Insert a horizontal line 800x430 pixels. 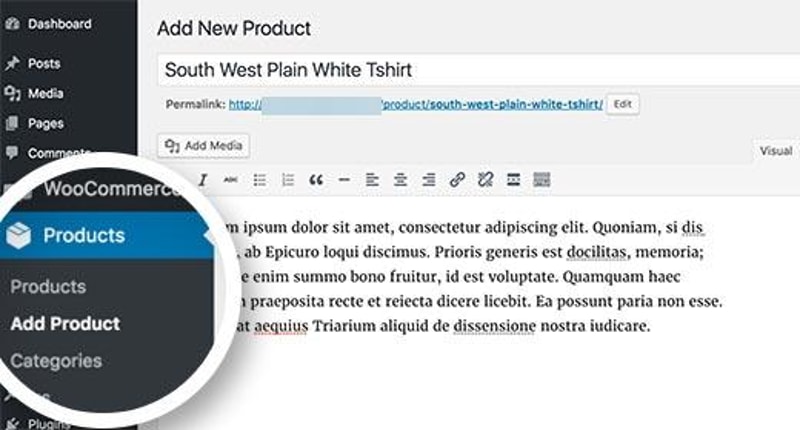tap(344, 180)
